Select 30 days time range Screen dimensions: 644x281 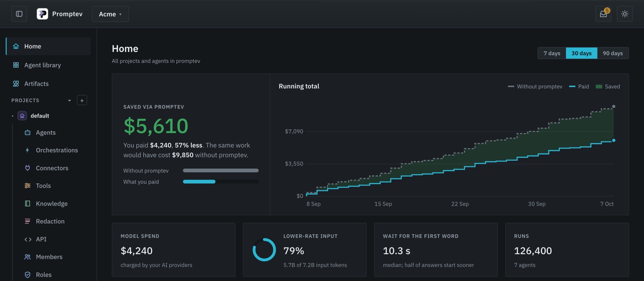582,53
